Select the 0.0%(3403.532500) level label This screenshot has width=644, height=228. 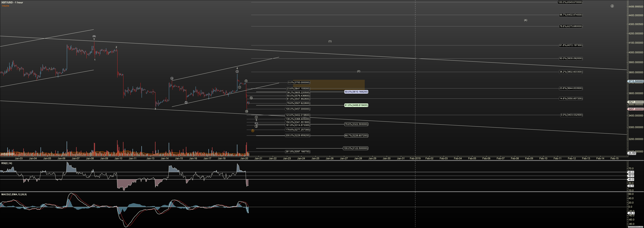click(x=572, y=115)
